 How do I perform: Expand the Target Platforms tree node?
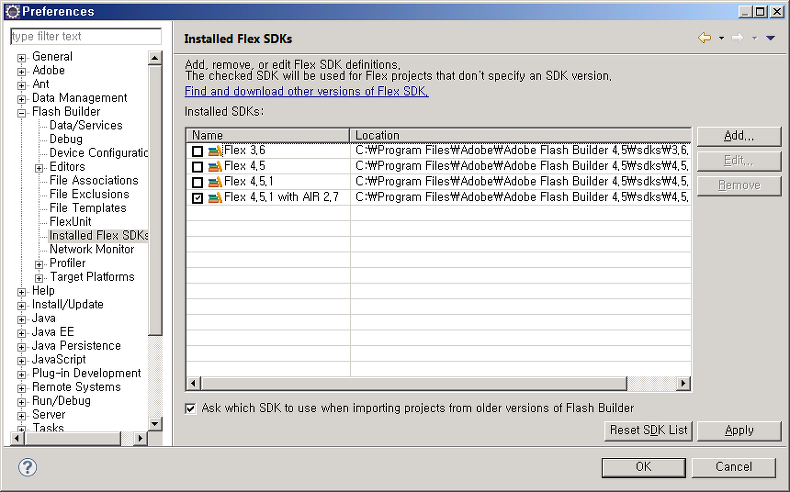pyautogui.click(x=39, y=278)
